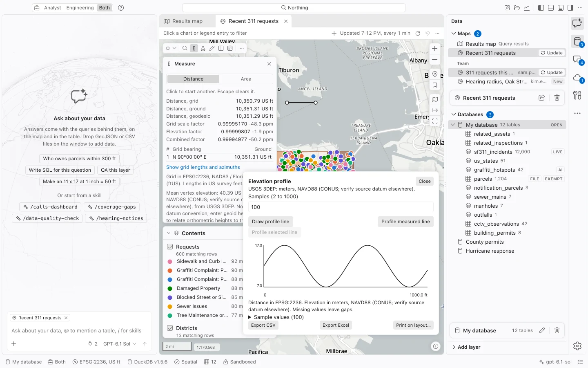Switch measure mode to Distance

[193, 79]
